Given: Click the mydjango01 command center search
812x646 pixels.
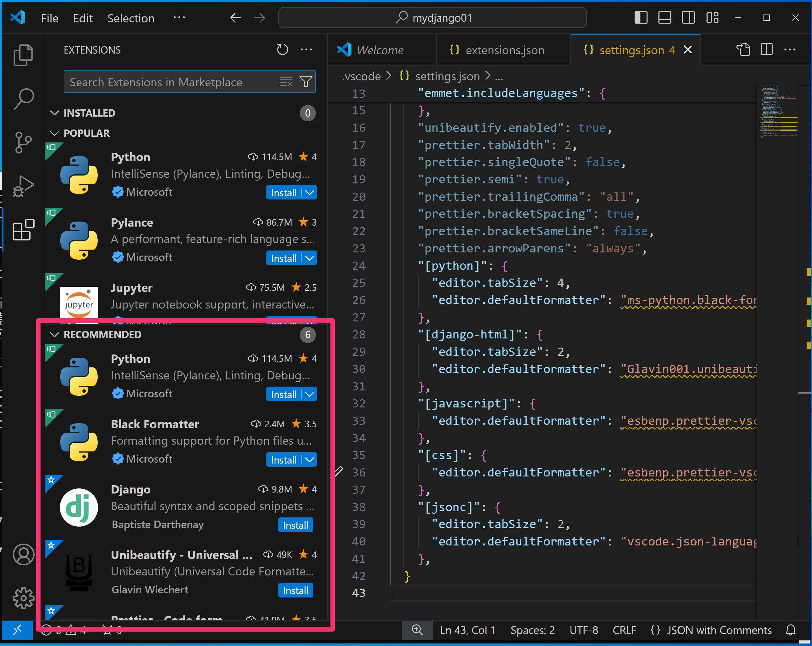Looking at the screenshot, I should click(x=432, y=18).
